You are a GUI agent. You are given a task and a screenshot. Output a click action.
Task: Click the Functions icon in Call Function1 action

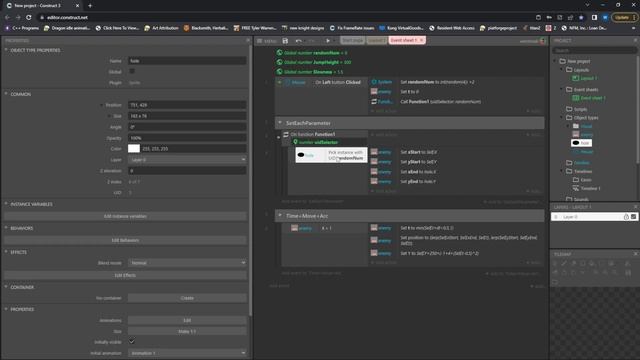(x=374, y=101)
